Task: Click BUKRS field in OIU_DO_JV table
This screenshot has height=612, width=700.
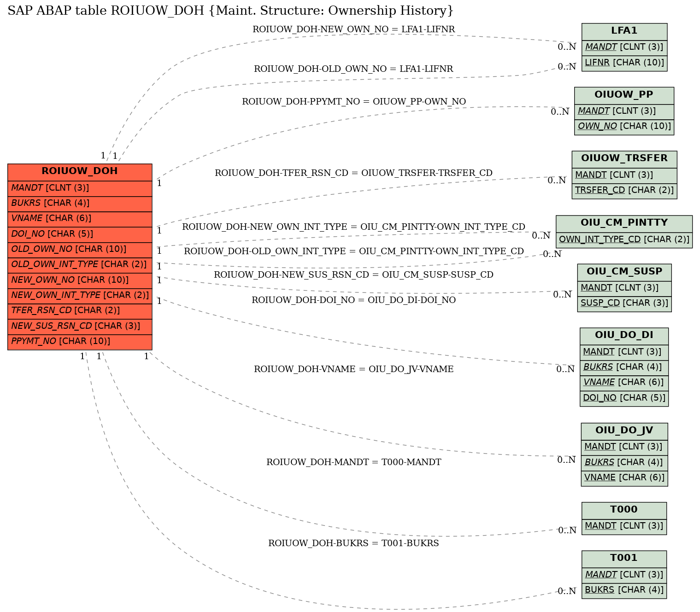Action: coord(624,463)
